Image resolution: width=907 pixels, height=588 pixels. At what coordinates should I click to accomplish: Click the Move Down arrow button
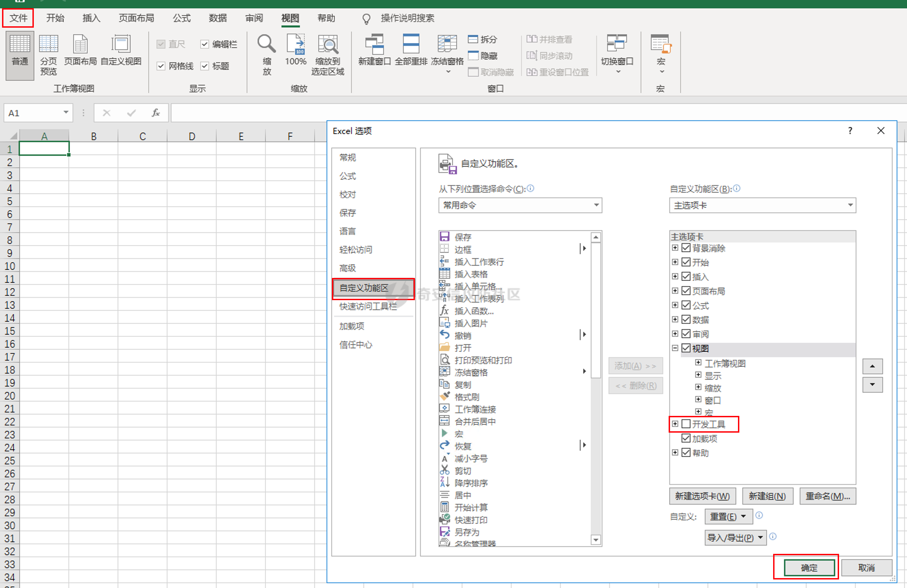[872, 384]
